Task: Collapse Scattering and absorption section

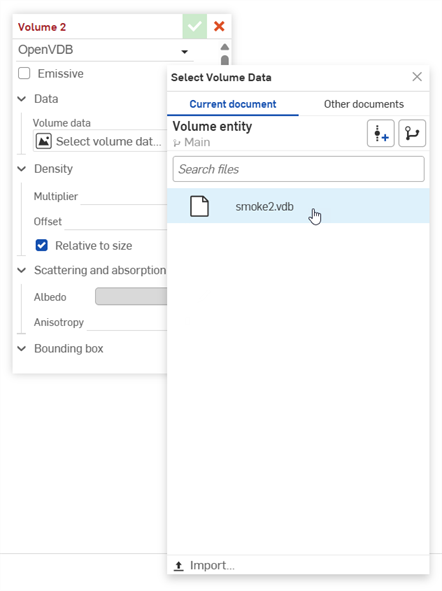Action: coord(22,270)
